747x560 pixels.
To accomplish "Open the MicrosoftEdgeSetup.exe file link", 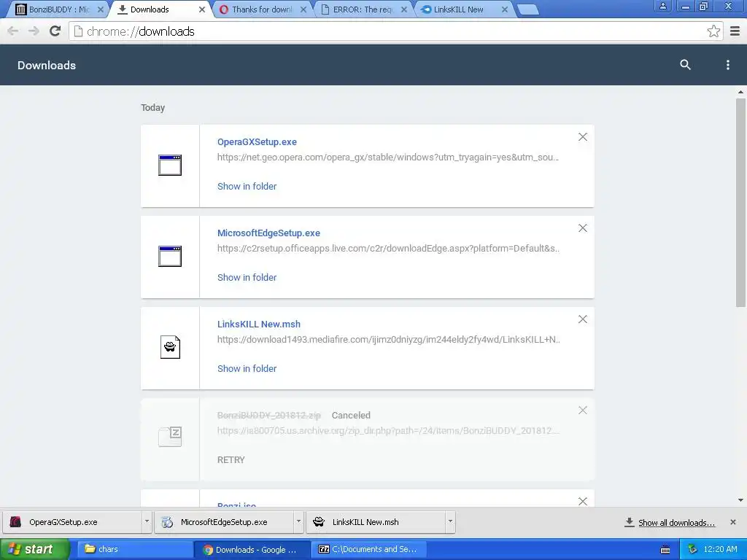I will 268,233.
